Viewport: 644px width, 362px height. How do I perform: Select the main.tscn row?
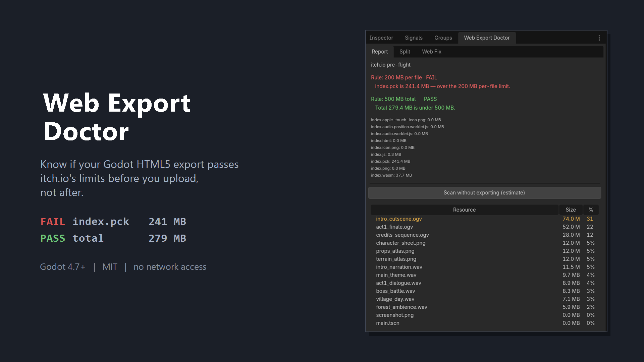tap(484, 323)
